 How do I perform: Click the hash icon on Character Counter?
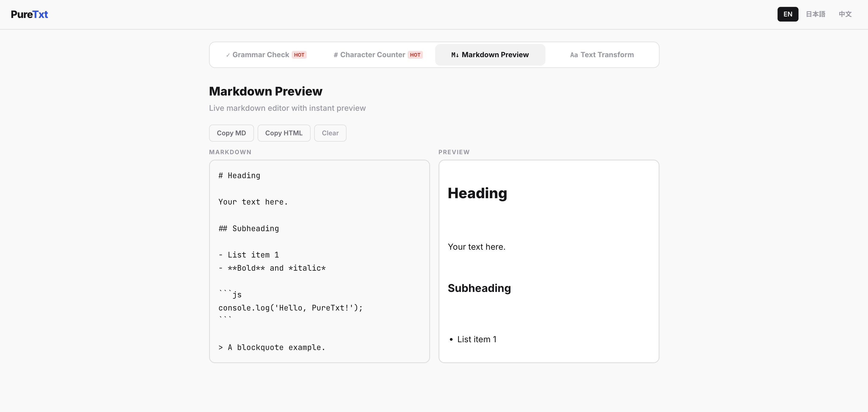click(x=335, y=55)
